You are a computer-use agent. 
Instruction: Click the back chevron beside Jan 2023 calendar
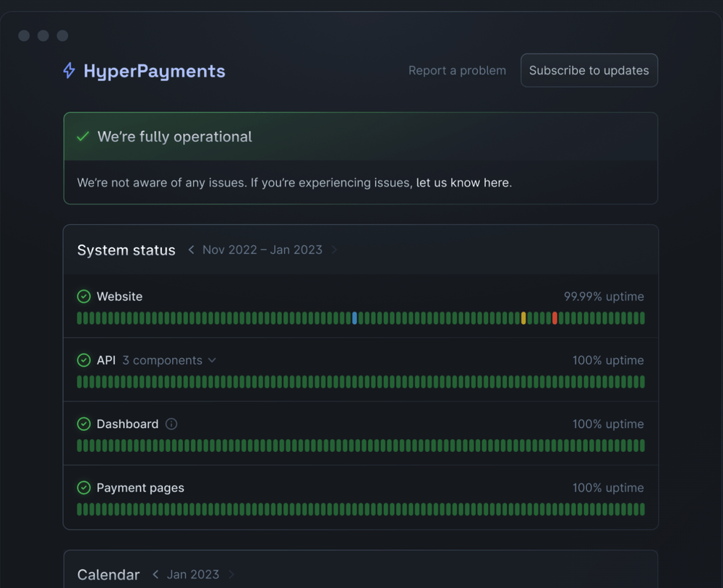pos(155,574)
